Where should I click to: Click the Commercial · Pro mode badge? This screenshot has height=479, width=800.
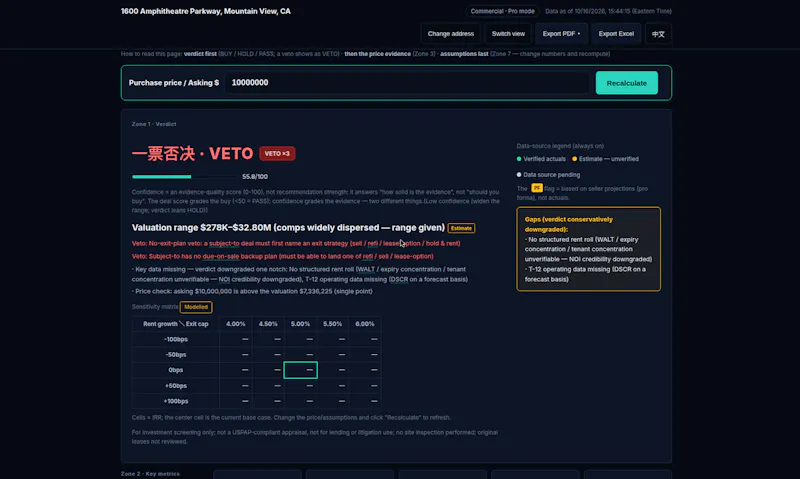(503, 11)
